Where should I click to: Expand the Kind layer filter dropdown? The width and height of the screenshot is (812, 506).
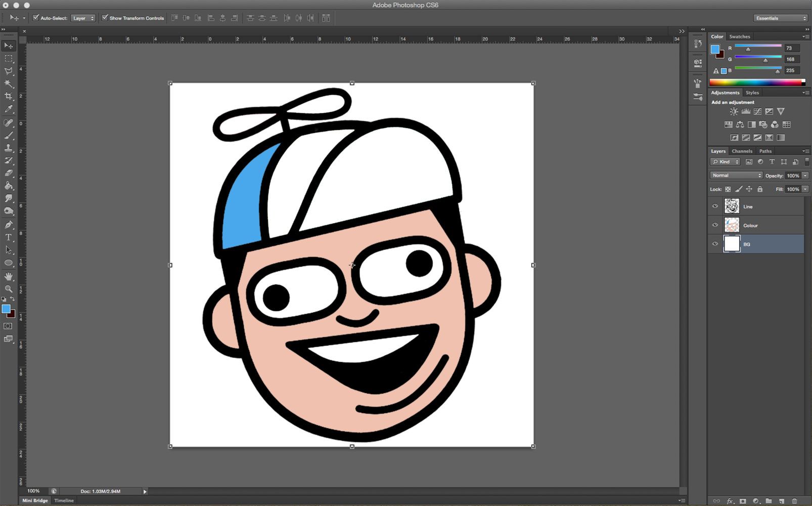726,162
